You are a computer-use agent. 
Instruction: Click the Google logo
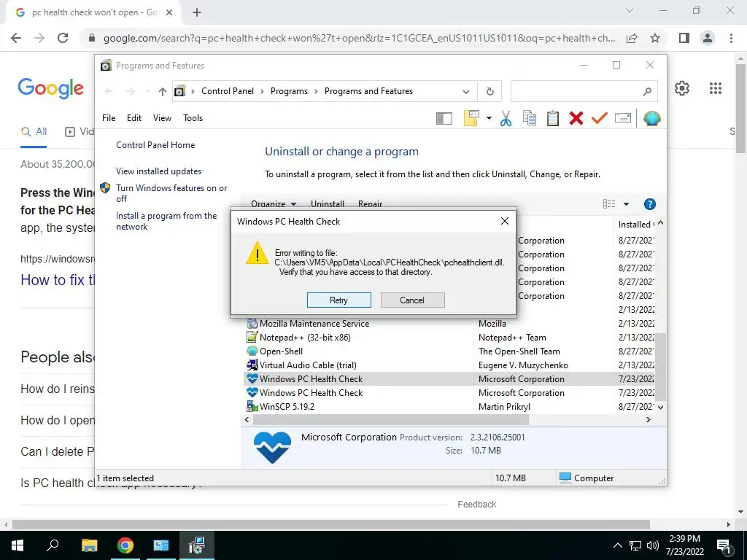click(51, 88)
